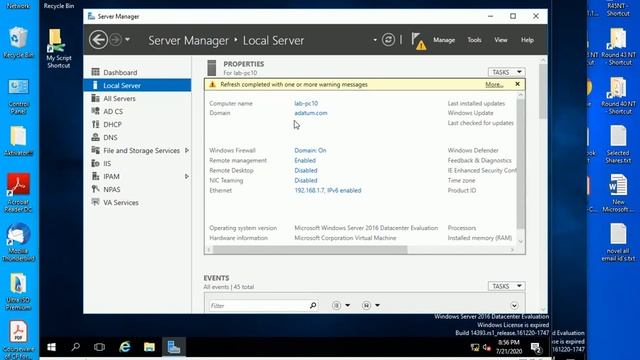Click the forward navigation arrow
Viewport: 640px width, 360px height.
pos(116,40)
